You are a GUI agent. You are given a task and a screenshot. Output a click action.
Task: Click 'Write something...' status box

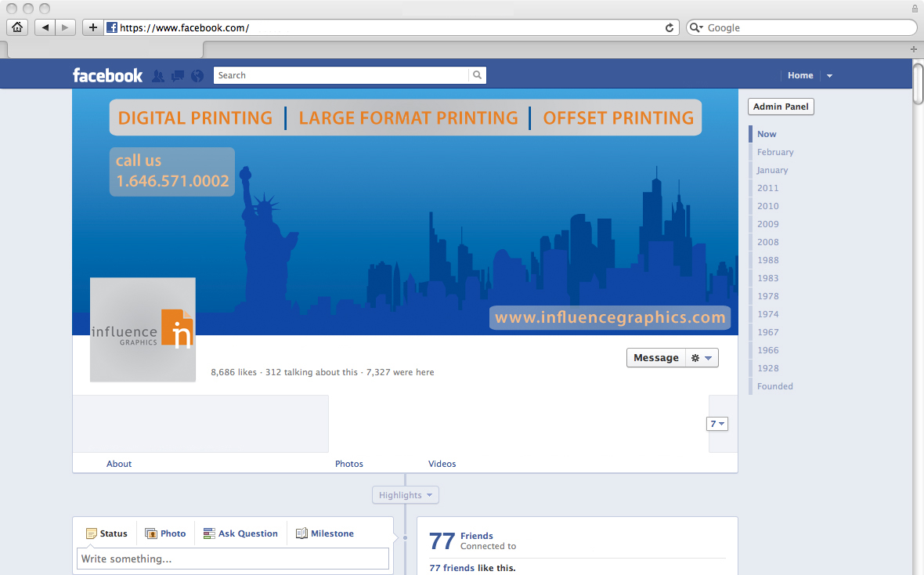[233, 559]
